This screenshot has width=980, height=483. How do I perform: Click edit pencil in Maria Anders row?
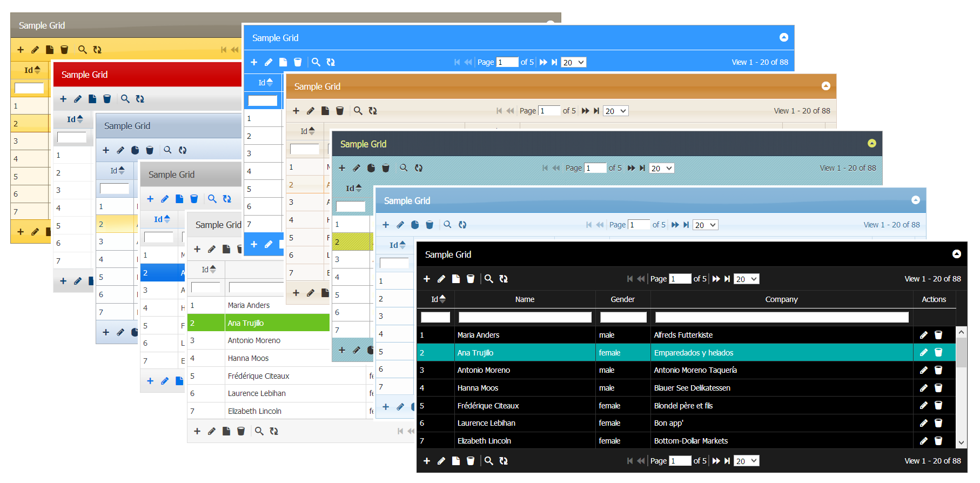[x=924, y=335]
